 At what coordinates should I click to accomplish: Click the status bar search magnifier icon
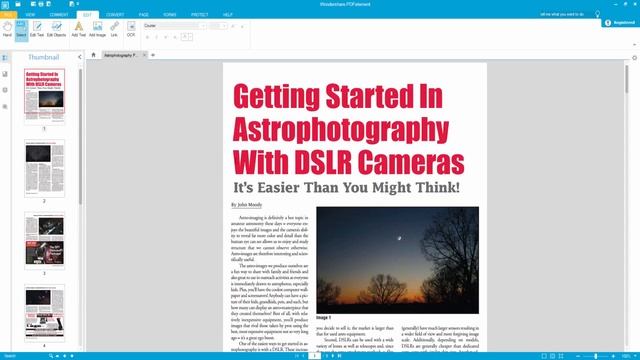51,356
